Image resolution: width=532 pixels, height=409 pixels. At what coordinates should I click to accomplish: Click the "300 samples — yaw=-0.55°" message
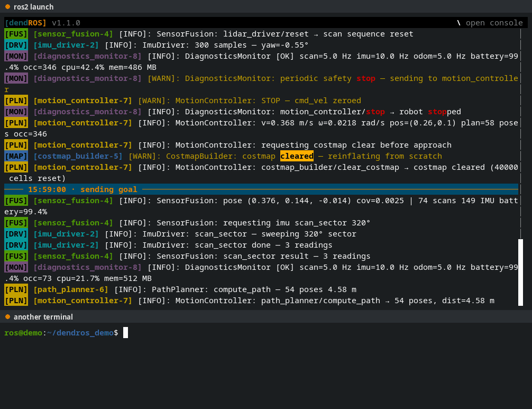point(251,45)
